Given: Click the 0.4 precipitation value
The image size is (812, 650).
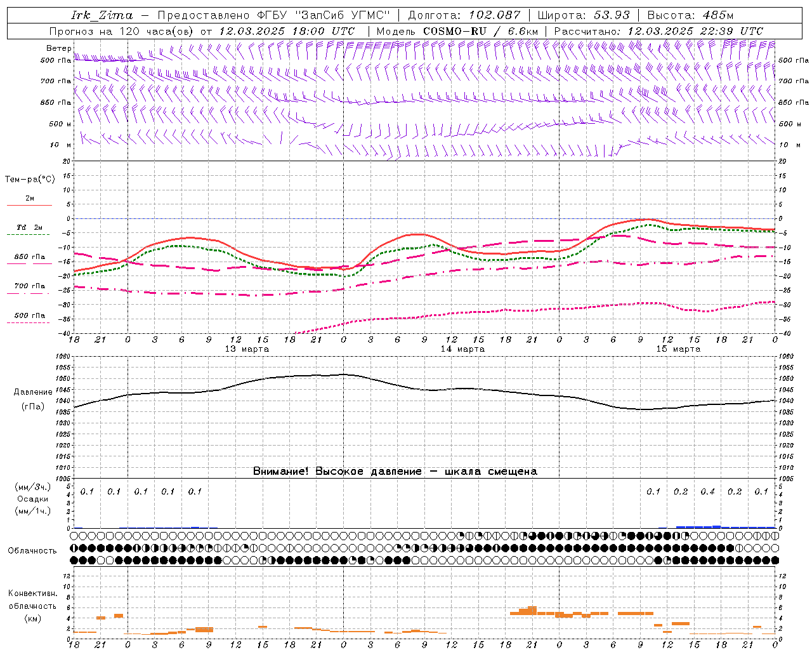Looking at the screenshot, I should click(707, 492).
